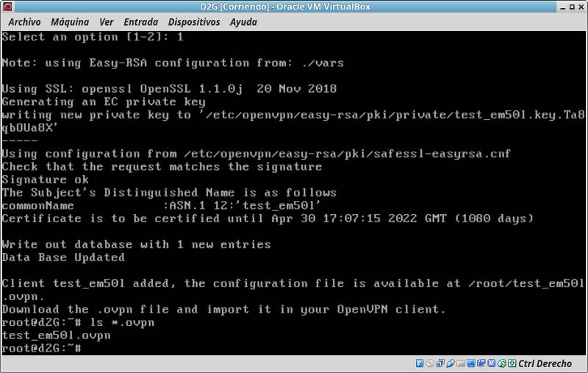Click the hard disk activity status icon
The height and width of the screenshot is (373, 588).
(420, 363)
